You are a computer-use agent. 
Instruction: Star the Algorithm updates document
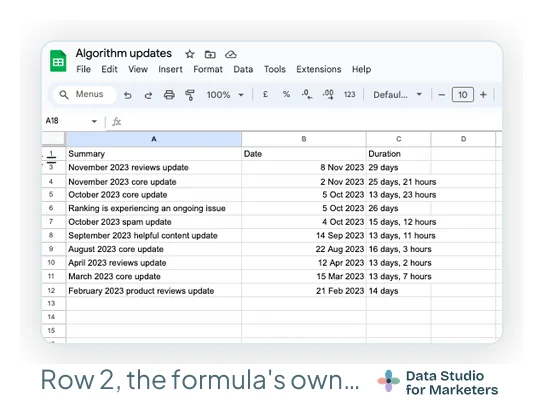click(x=190, y=54)
